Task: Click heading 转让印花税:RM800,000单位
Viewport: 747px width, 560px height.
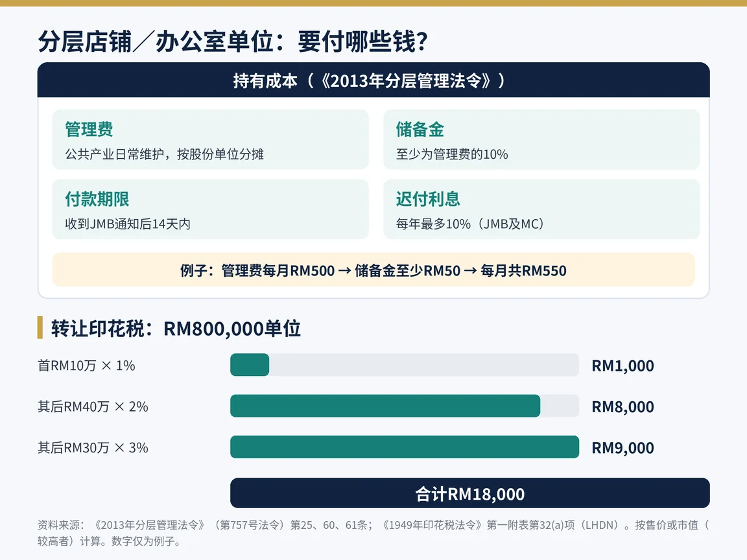Action: tap(176, 329)
